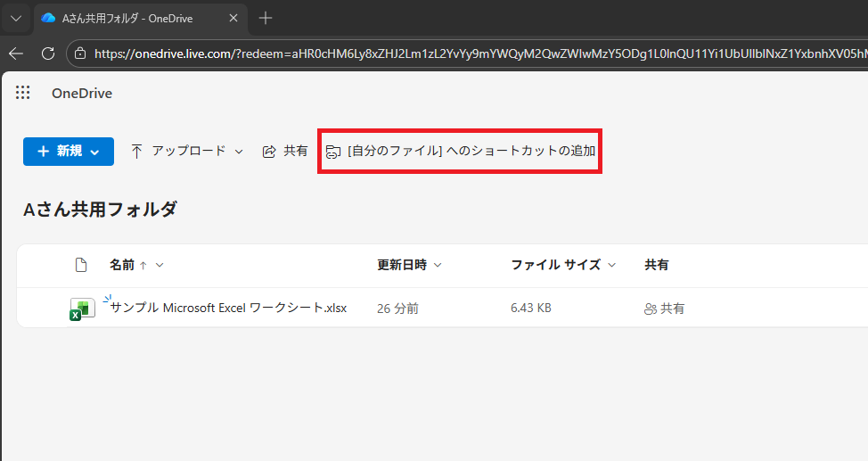Click the Excel file icon
868x461 pixels.
[x=82, y=309]
